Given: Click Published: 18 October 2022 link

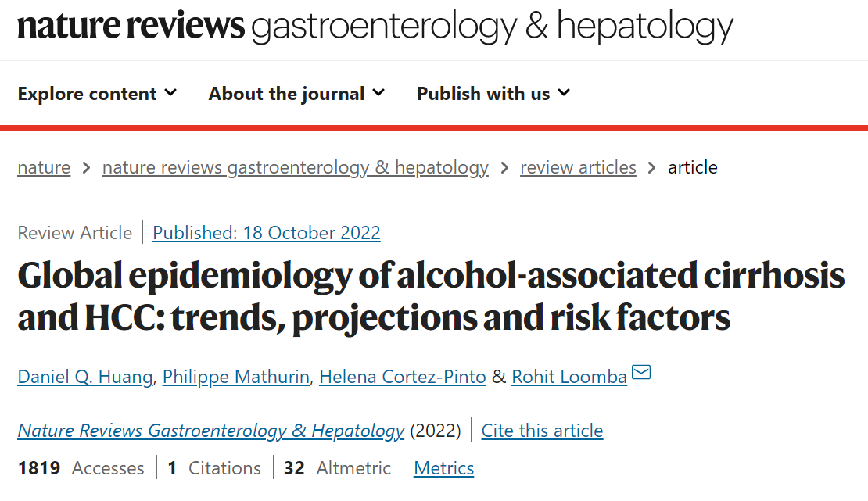Looking at the screenshot, I should (267, 232).
